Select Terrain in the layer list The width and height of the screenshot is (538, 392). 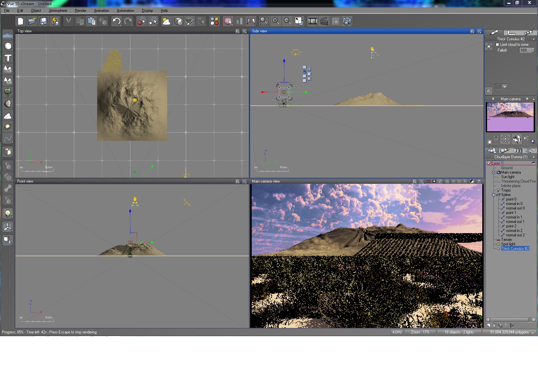coord(506,240)
